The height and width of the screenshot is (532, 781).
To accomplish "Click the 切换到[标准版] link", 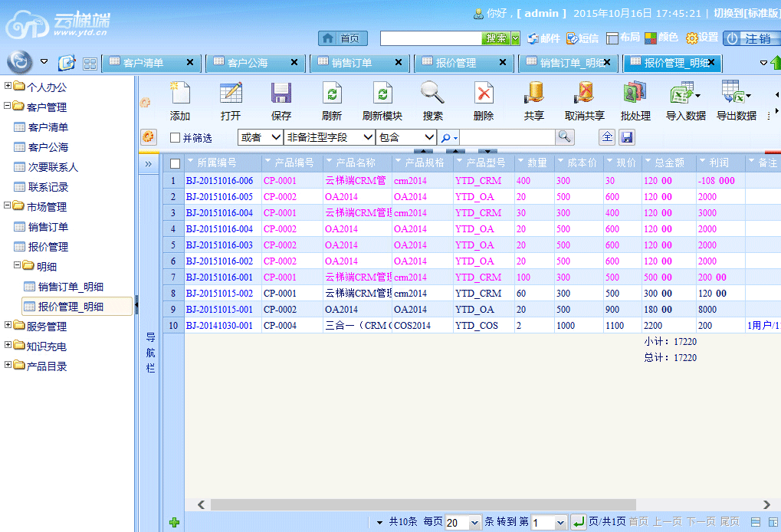I will (x=747, y=14).
